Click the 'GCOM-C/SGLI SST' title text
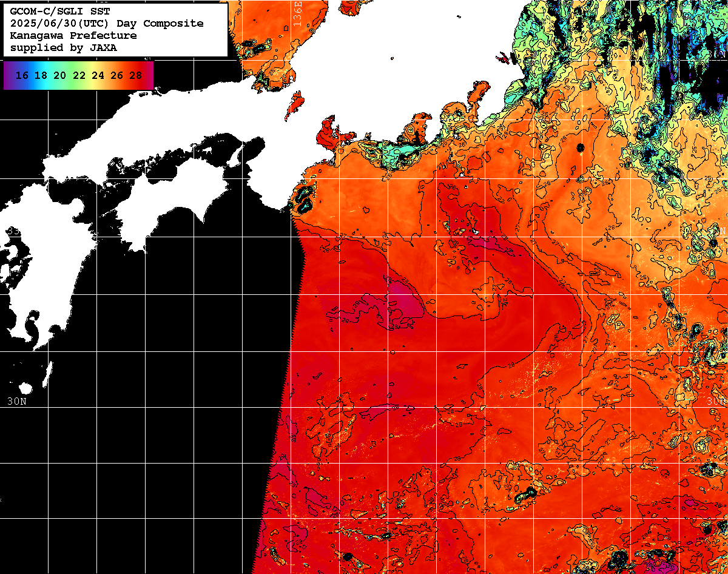This screenshot has width=728, height=574. click(x=59, y=12)
